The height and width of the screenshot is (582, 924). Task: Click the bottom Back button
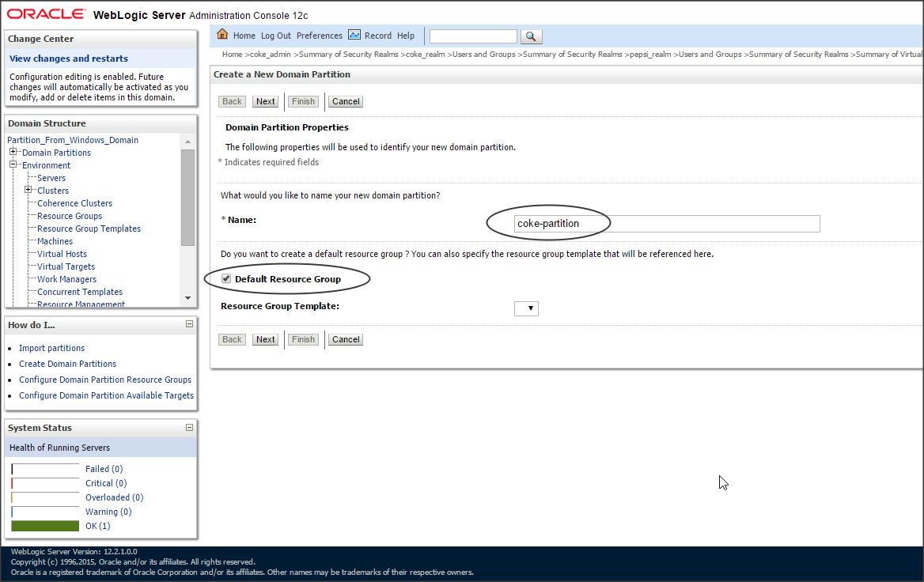pos(232,339)
